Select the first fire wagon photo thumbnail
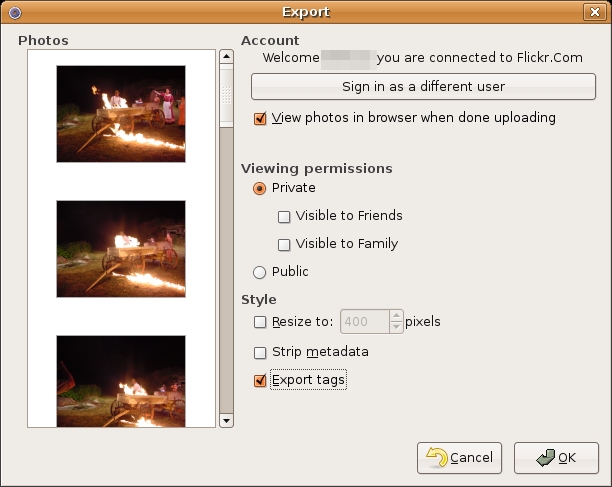612x487 pixels. point(121,114)
